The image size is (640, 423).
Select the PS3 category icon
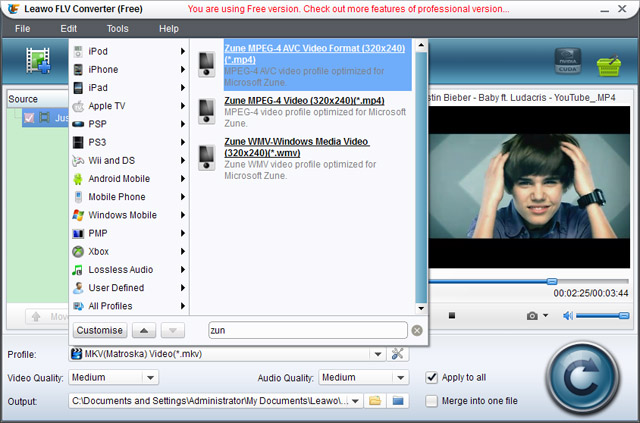coord(78,142)
